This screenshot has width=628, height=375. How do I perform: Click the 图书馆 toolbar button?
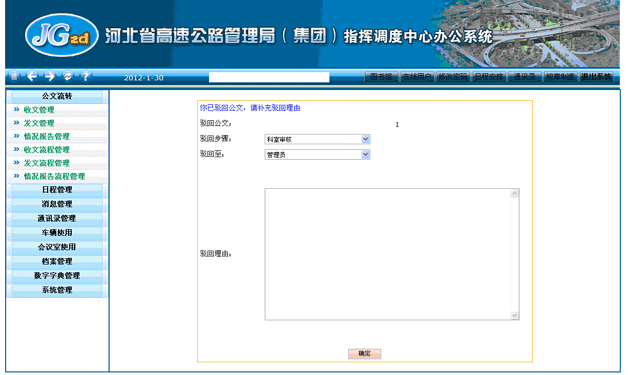coord(381,77)
